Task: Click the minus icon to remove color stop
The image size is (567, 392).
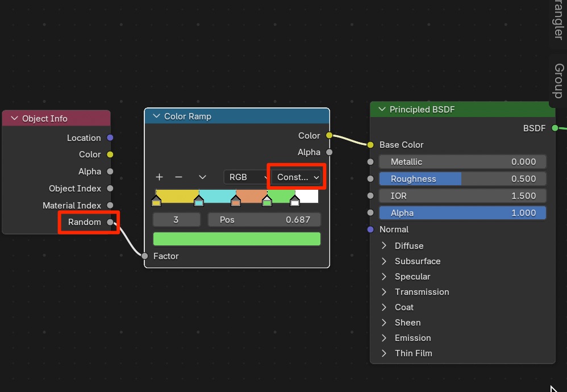Action: click(178, 177)
